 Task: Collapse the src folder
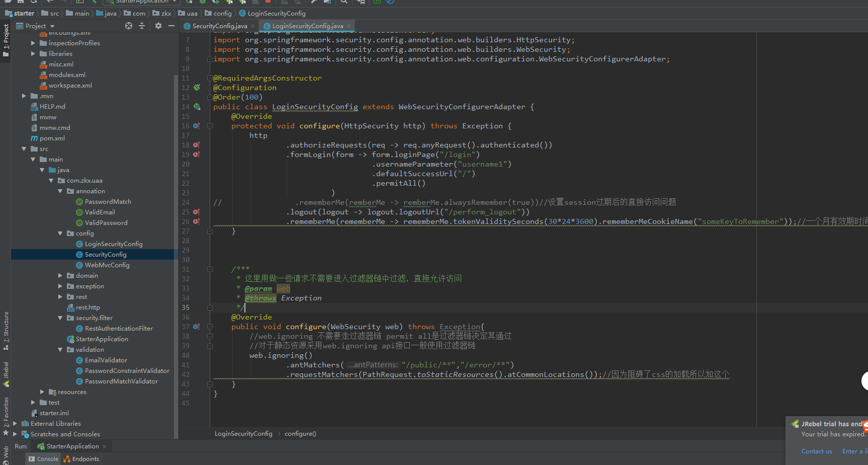[24, 149]
